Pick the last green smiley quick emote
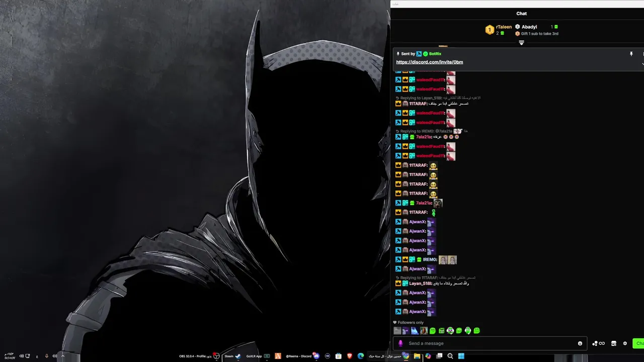 tap(476, 331)
